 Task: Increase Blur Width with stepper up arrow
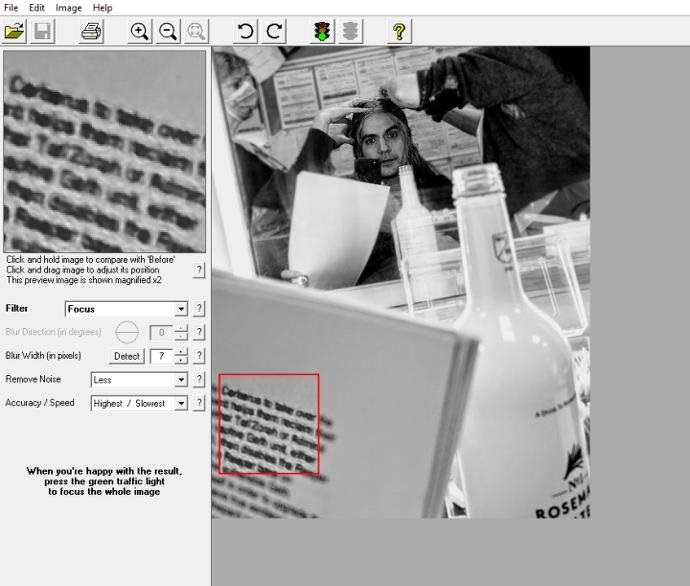pyautogui.click(x=181, y=352)
